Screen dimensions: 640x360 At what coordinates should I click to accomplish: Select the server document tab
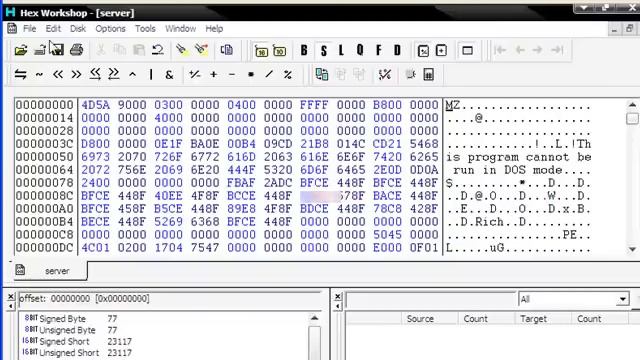click(x=50, y=271)
